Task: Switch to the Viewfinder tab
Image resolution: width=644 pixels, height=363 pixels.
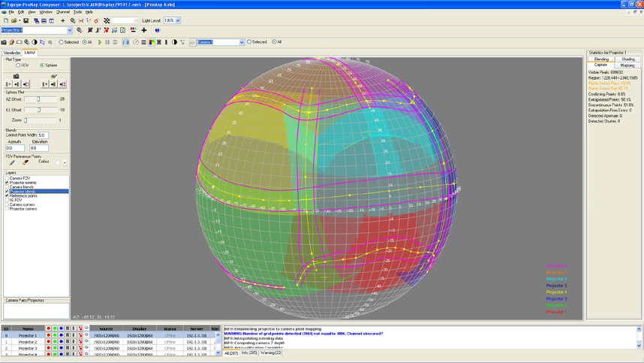Action: click(x=12, y=53)
